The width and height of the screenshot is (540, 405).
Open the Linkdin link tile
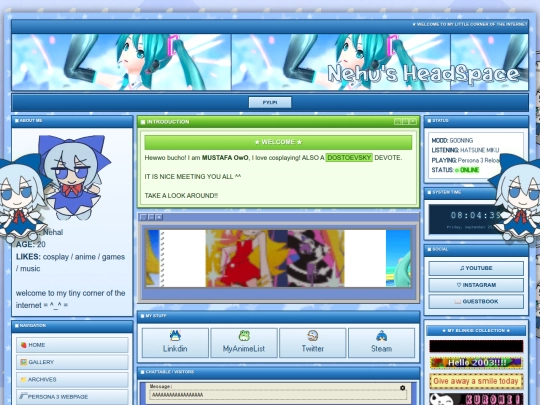tap(175, 343)
